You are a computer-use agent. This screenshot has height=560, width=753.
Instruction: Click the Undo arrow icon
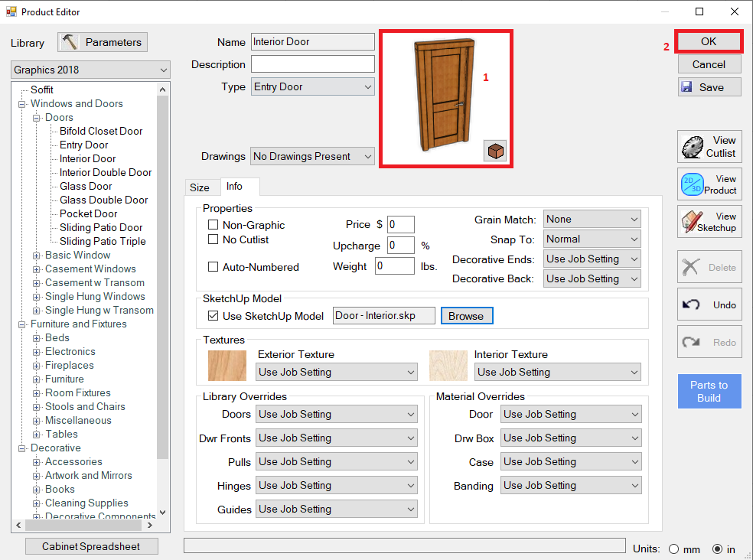point(692,304)
